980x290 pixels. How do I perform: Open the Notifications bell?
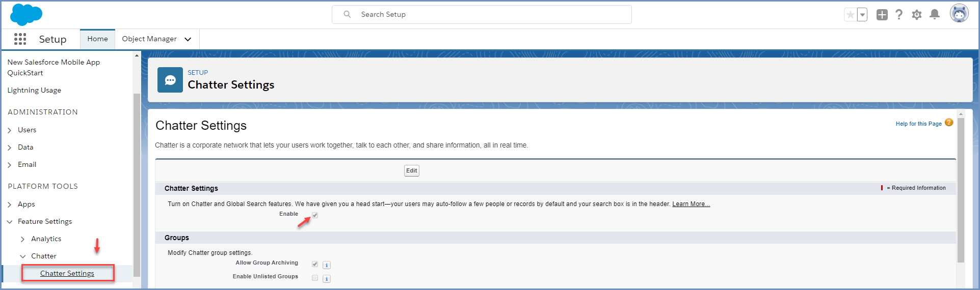pyautogui.click(x=935, y=14)
